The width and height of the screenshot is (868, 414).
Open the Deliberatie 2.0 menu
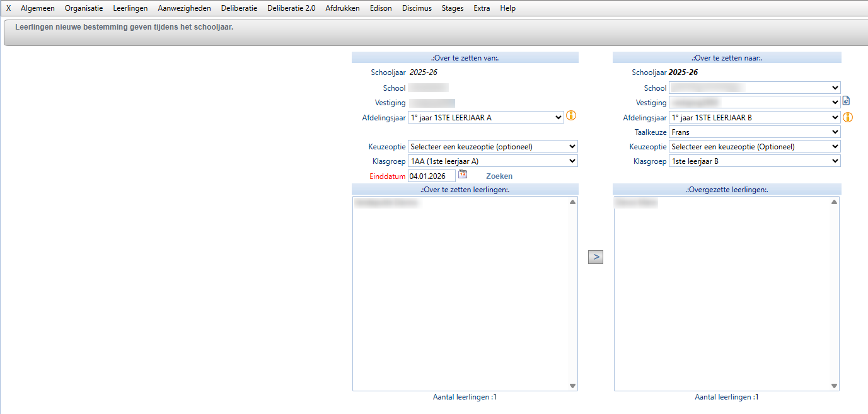(x=291, y=8)
